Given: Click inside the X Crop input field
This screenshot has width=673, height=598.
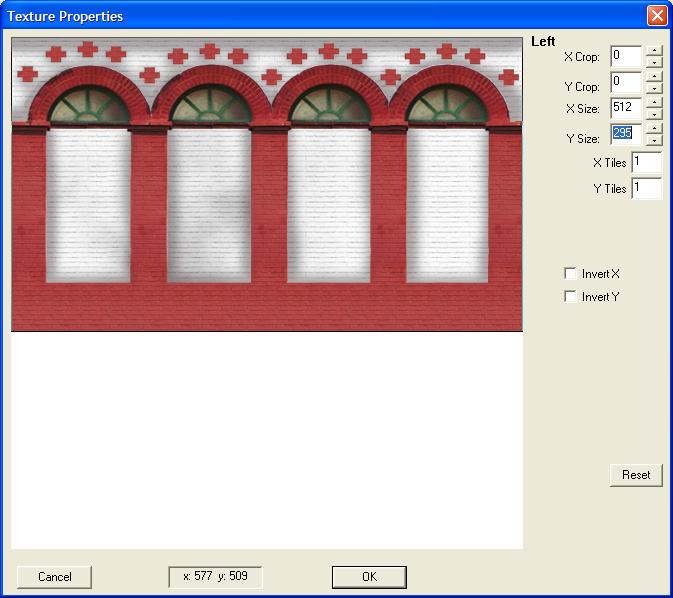Looking at the screenshot, I should point(626,56).
